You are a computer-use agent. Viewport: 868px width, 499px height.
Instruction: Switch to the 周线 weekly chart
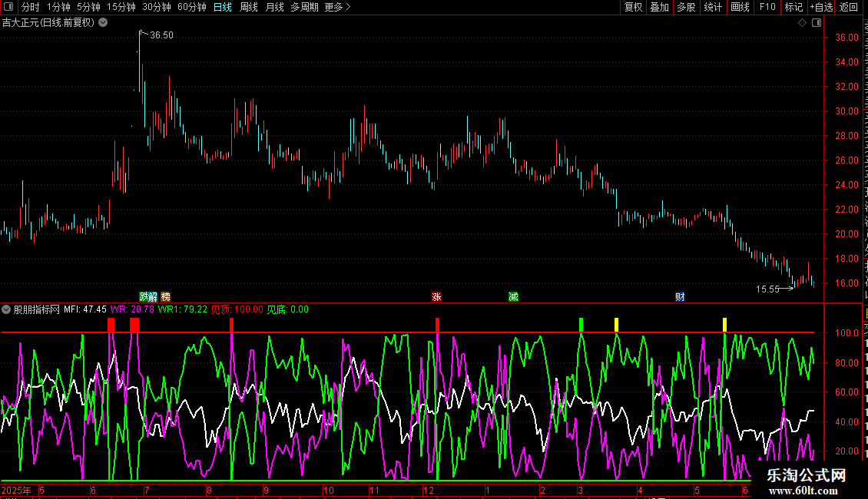pyautogui.click(x=249, y=7)
